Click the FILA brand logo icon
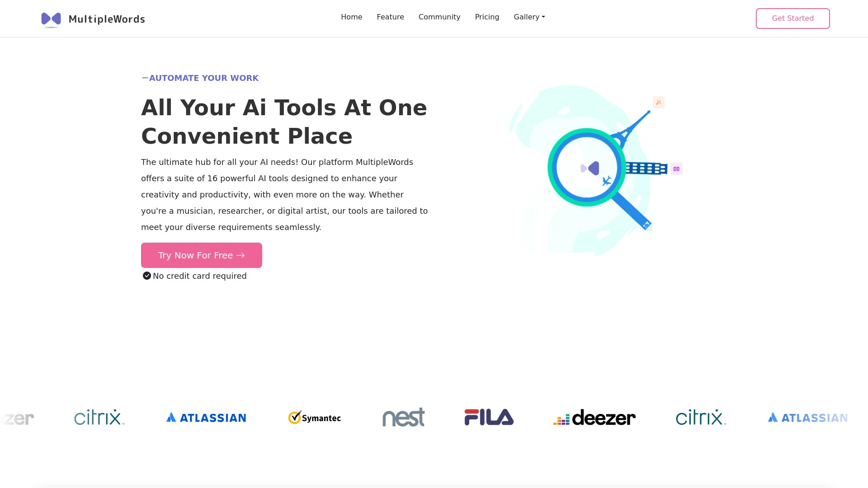 coord(488,417)
